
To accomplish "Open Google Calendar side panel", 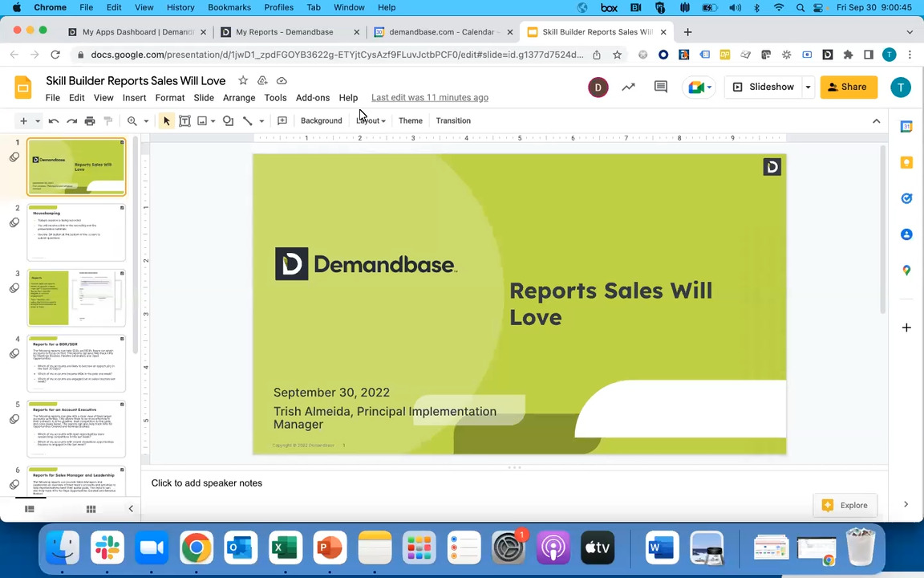I will pyautogui.click(x=906, y=126).
